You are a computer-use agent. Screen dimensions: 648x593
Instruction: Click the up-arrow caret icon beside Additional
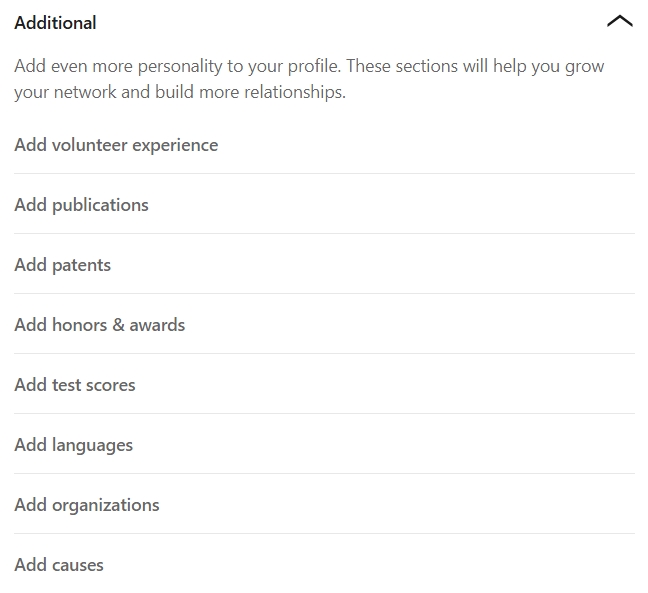pos(619,21)
